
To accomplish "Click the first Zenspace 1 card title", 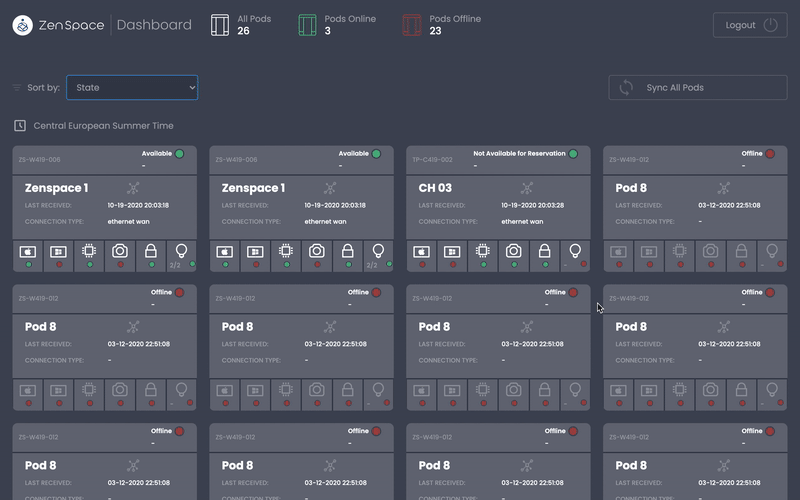I will click(x=57, y=188).
